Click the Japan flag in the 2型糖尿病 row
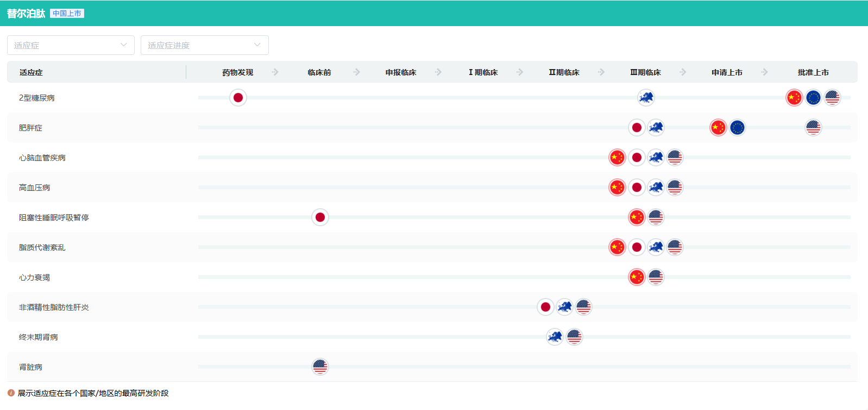This screenshot has width=868, height=410. [x=238, y=98]
